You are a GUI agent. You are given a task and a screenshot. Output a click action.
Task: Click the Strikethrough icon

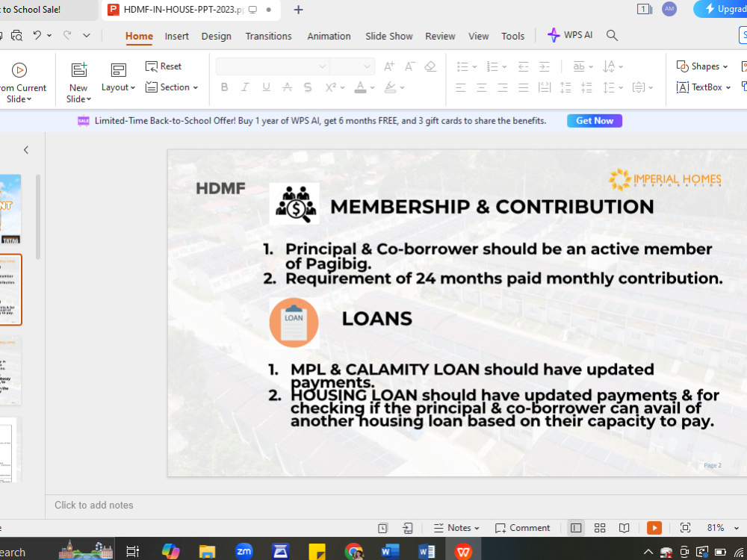pyautogui.click(x=287, y=87)
